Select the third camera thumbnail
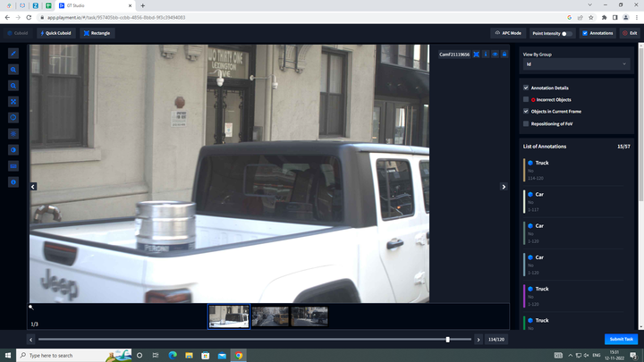Viewport: 644px width, 362px height. tap(309, 316)
